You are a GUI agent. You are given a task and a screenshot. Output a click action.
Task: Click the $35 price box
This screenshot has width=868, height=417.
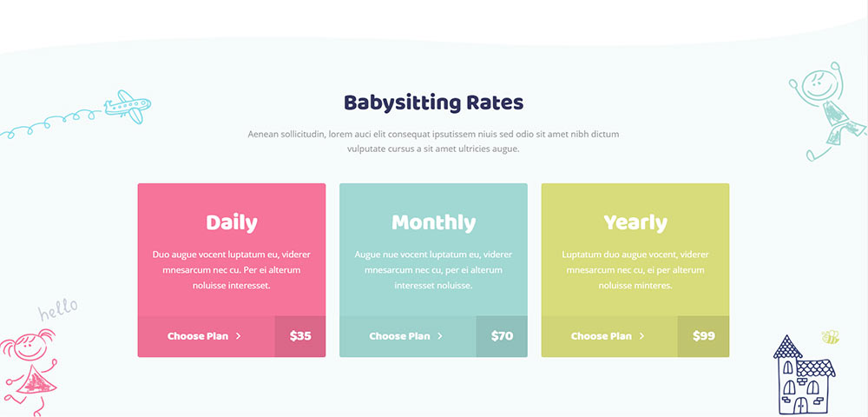(300, 336)
